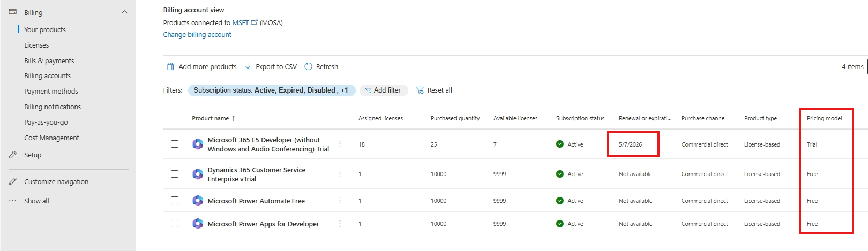This screenshot has width=868, height=251.
Task: Open Billing notifications
Action: (x=53, y=107)
